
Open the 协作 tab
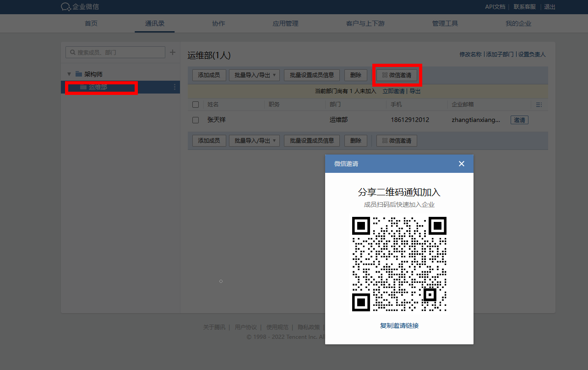click(218, 23)
